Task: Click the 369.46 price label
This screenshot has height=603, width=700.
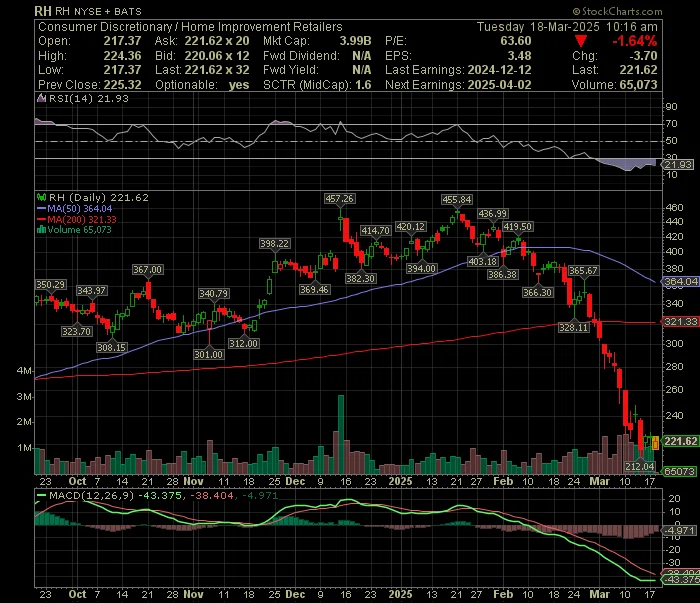Action: pos(314,290)
